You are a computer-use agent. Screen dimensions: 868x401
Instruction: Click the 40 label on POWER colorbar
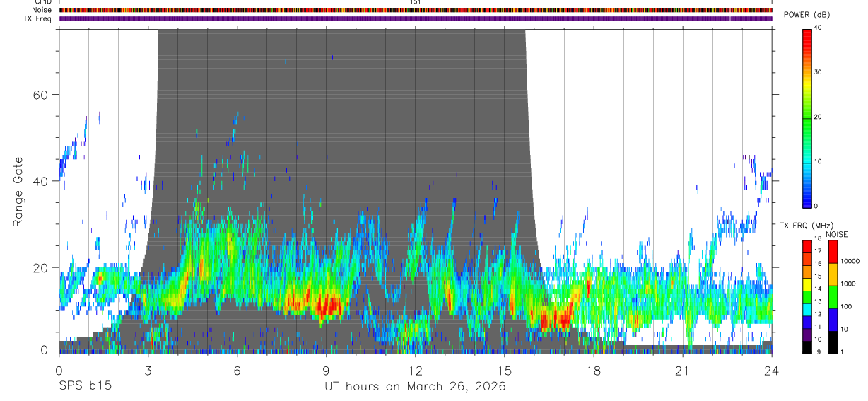[819, 28]
